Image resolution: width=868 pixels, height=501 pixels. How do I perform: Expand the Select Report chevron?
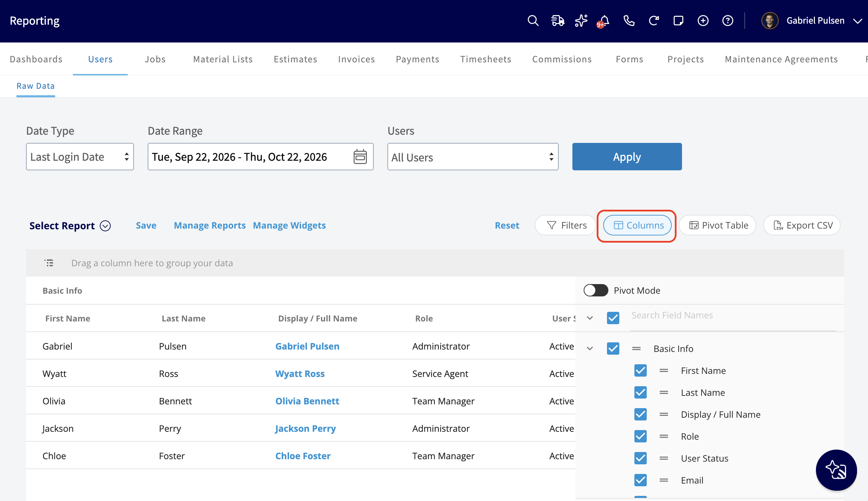click(x=105, y=226)
